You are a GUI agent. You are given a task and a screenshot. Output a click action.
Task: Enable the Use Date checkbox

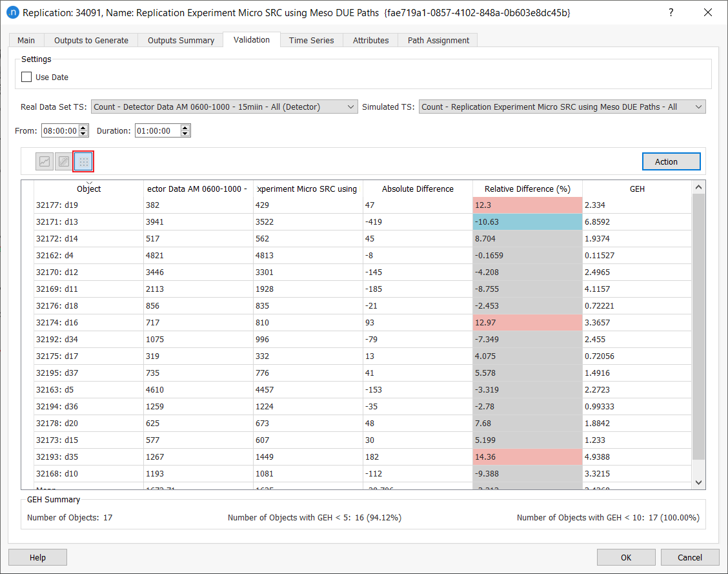coord(26,77)
